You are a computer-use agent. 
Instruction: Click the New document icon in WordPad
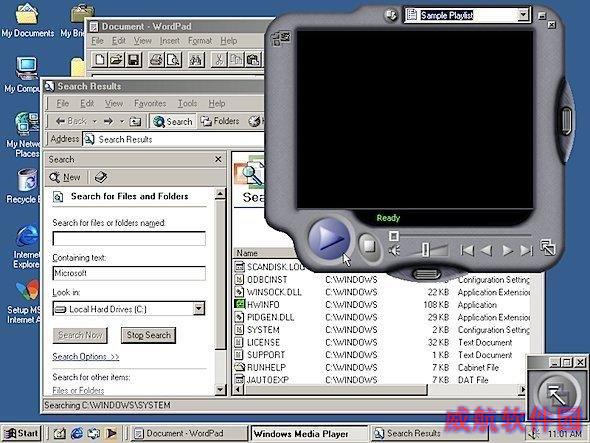100,59
